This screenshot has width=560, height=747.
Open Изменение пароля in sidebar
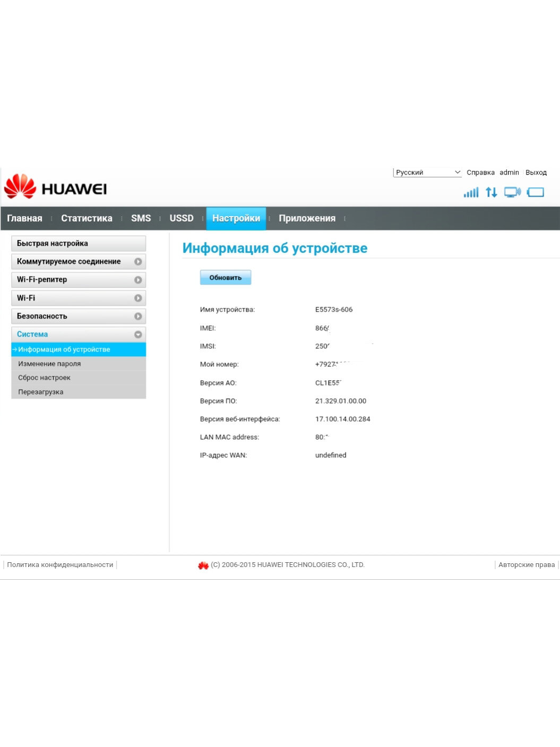coord(79,364)
